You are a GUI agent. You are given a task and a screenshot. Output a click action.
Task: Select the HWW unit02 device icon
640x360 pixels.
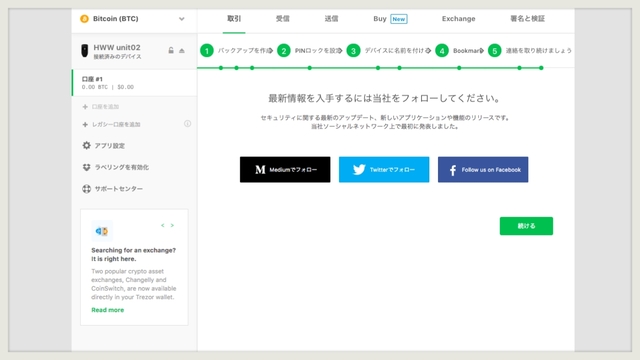coord(84,51)
